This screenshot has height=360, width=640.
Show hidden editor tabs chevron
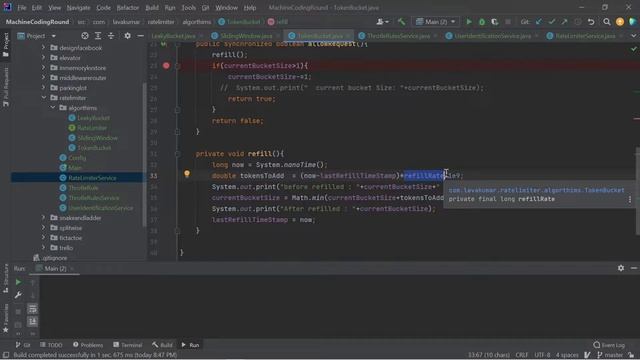tap(634, 36)
